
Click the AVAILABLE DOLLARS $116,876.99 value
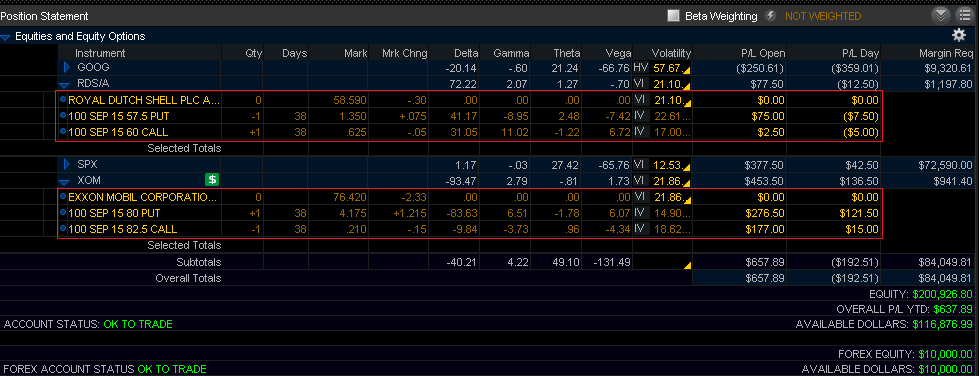pos(942,324)
